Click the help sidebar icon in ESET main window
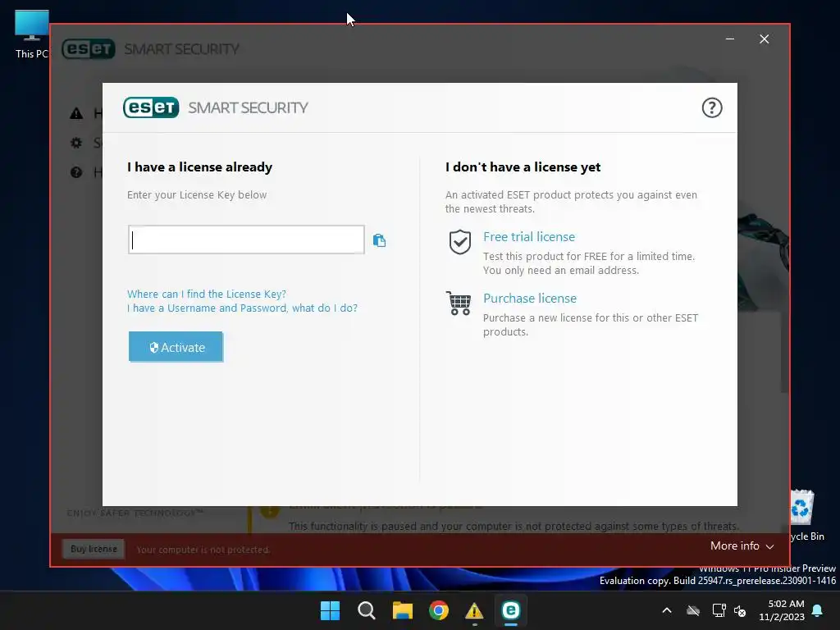 76,172
